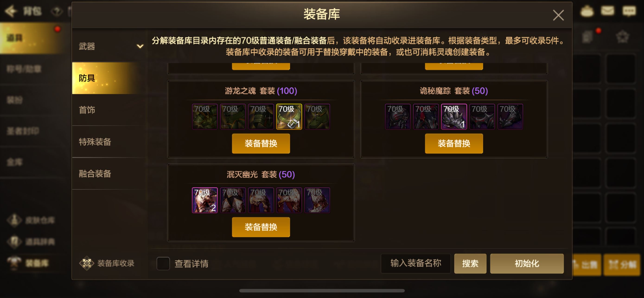This screenshot has width=644, height=298.
Task: Select the highlighted armor in 诡秘魔踪 set
Action: [454, 117]
